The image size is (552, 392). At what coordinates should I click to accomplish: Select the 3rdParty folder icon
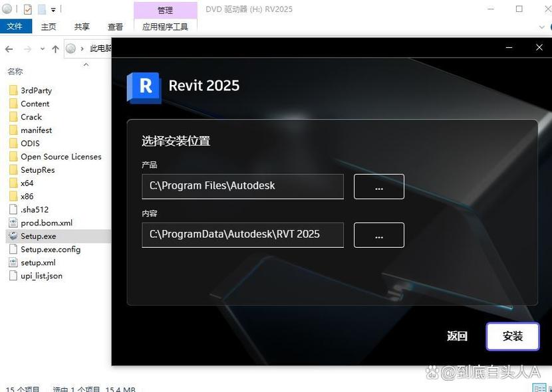pyautogui.click(x=13, y=90)
